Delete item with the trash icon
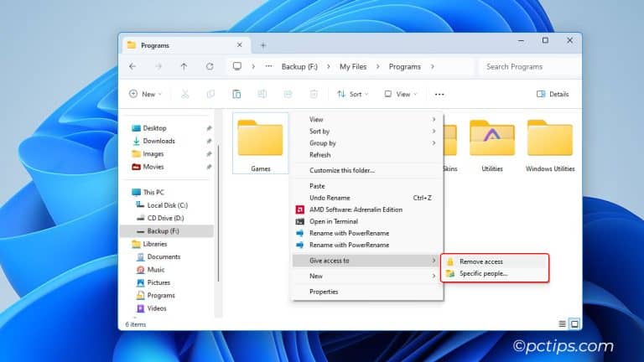 click(314, 94)
